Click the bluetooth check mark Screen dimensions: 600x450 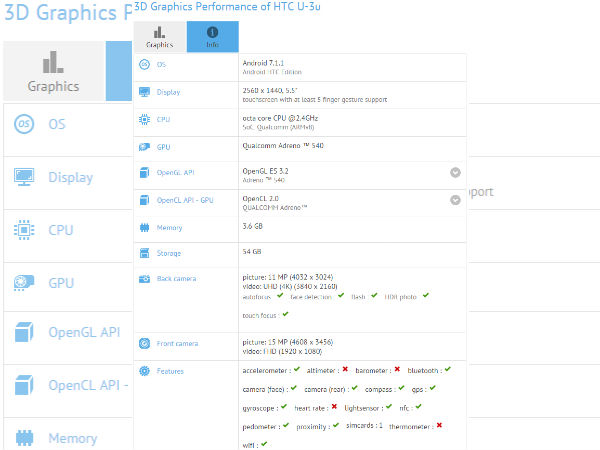(448, 369)
